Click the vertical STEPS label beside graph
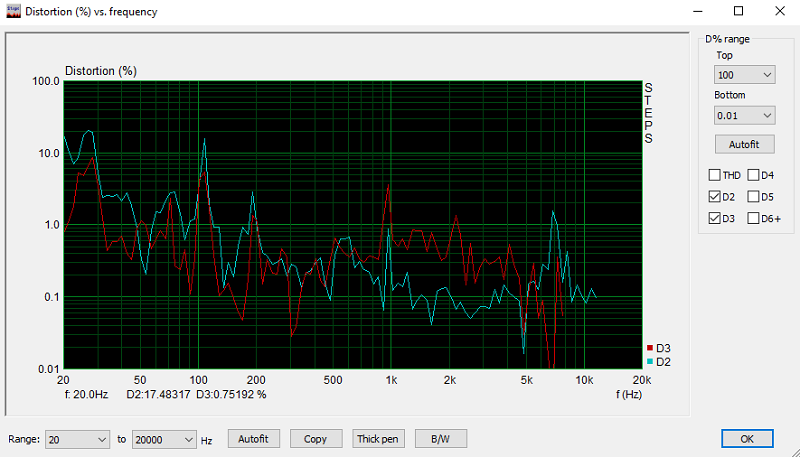800x457 pixels. (648, 113)
